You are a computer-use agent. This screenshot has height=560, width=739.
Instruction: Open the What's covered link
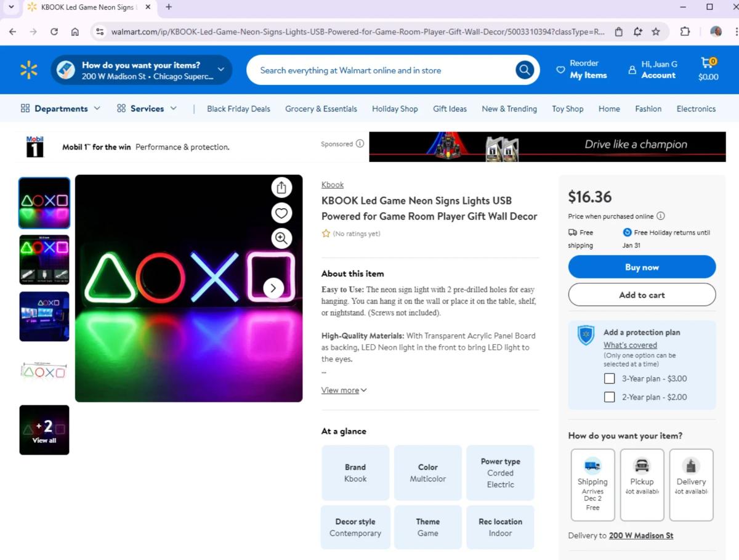[629, 345]
